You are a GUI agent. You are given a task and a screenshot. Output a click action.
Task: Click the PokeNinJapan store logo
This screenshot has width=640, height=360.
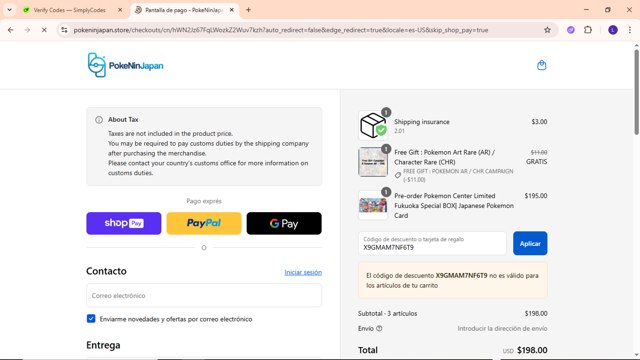point(125,65)
